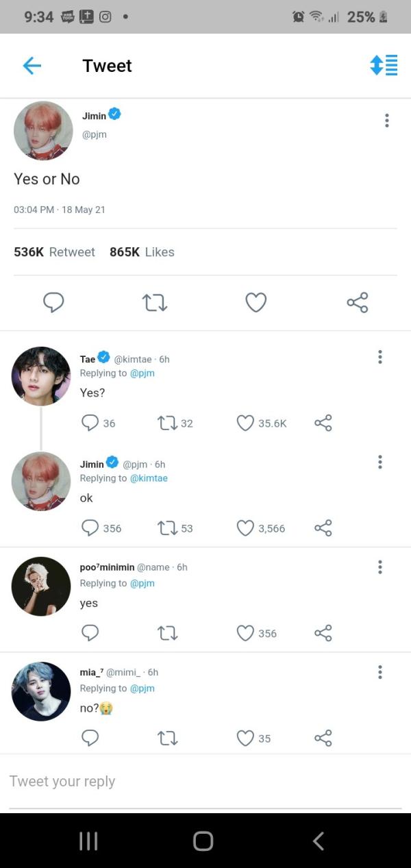Tap the back arrow next to Tweet

(32, 66)
